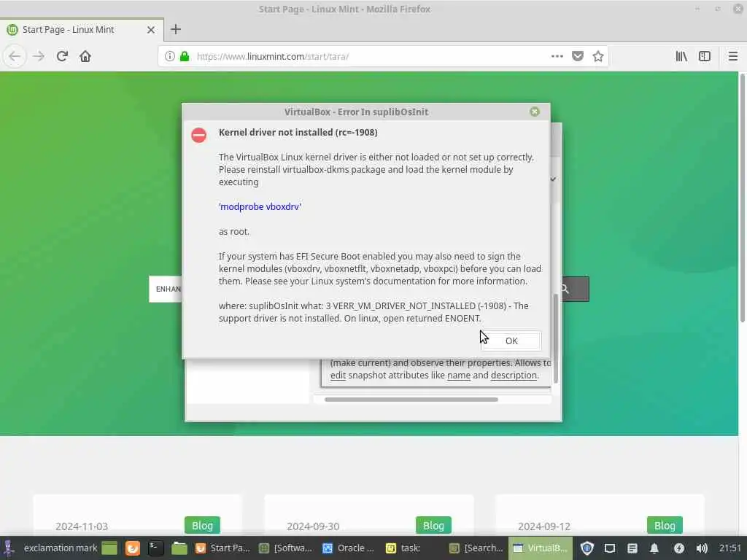This screenshot has height=560, width=747.
Task: Open notifications bell tray icon
Action: 654,548
